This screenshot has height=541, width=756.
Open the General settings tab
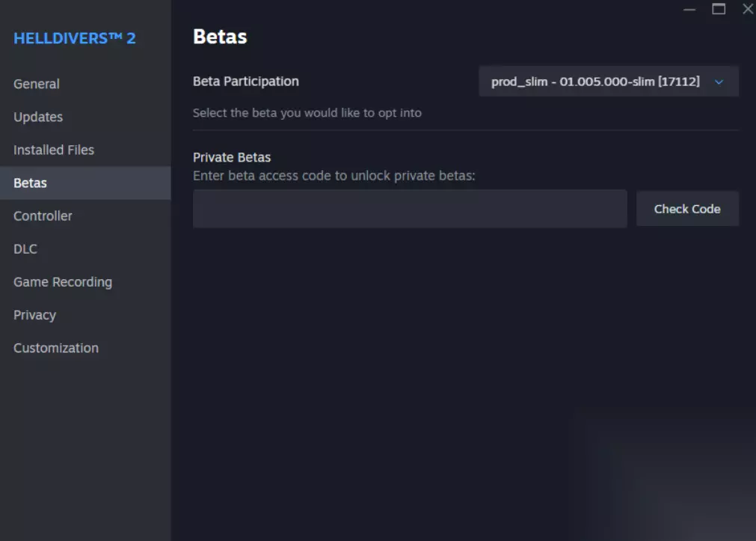37,84
